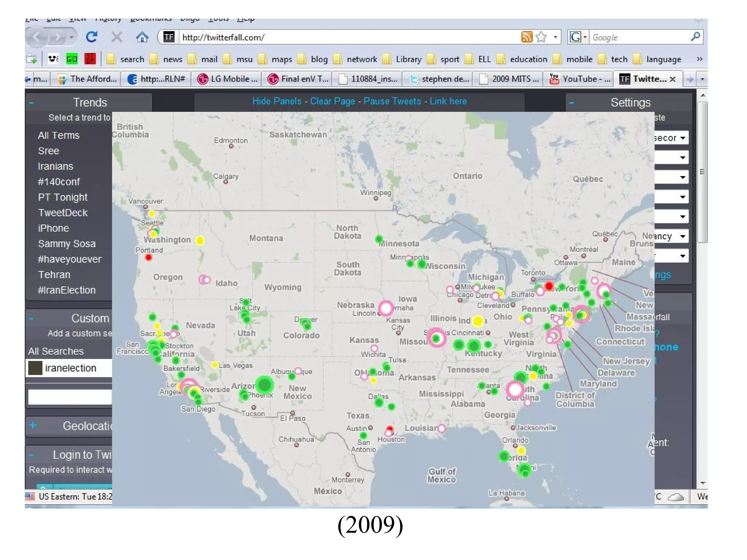Image resolution: width=747 pixels, height=560 pixels.
Task: Click the Pause Tweets link
Action: (x=392, y=101)
